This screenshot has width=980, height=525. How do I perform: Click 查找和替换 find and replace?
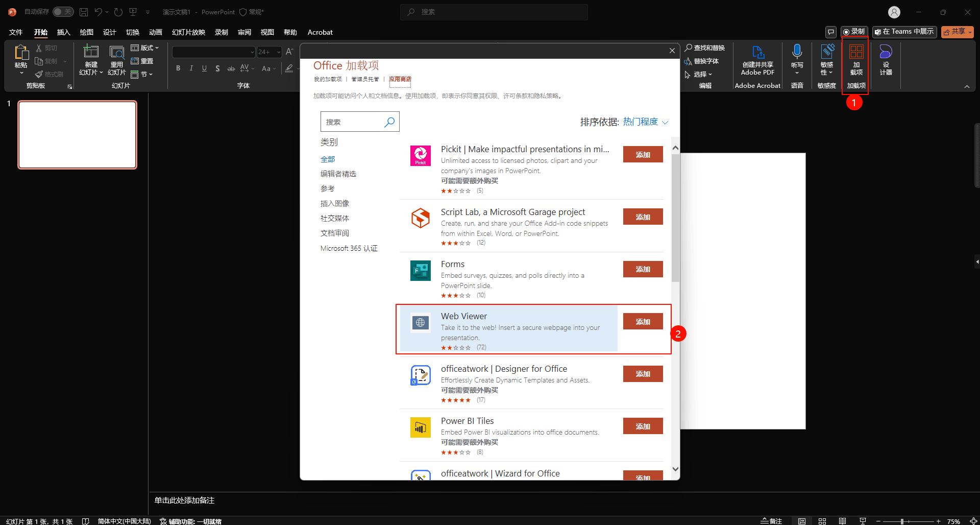[705, 48]
